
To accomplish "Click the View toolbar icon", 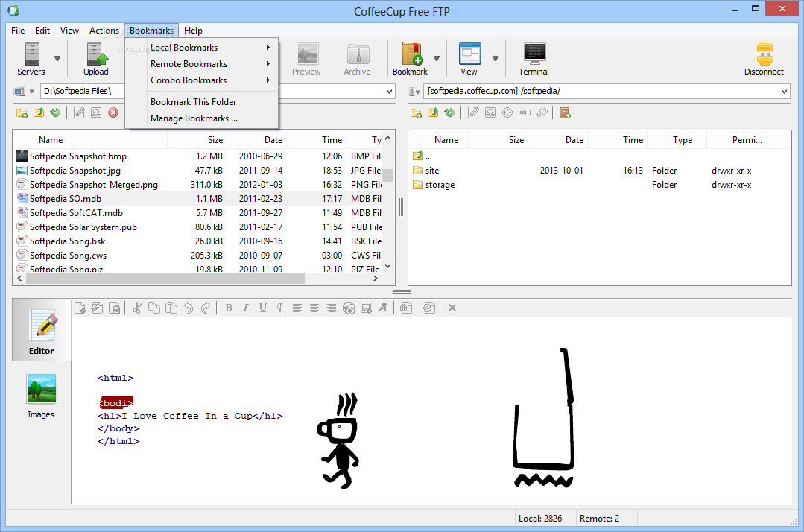I will [469, 58].
